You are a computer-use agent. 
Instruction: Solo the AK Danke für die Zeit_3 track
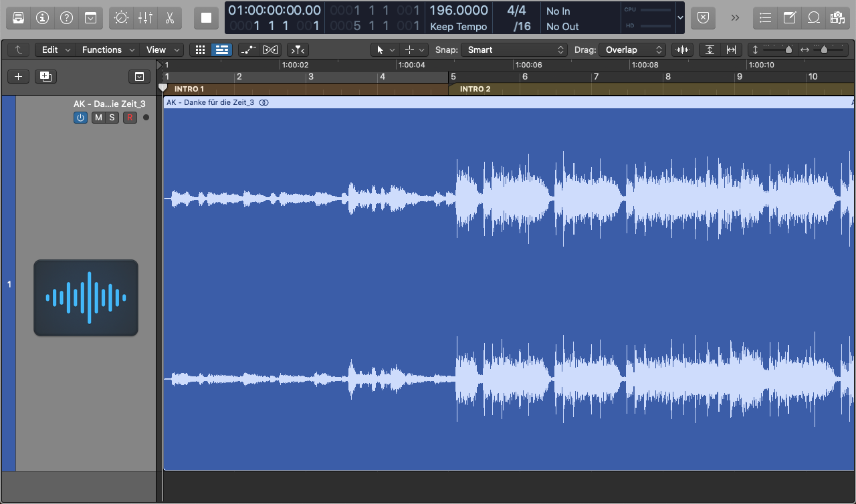tap(112, 118)
